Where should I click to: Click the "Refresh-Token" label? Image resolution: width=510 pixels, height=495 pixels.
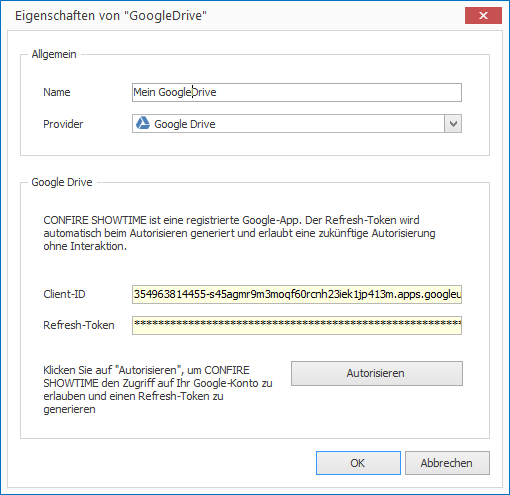[79, 325]
